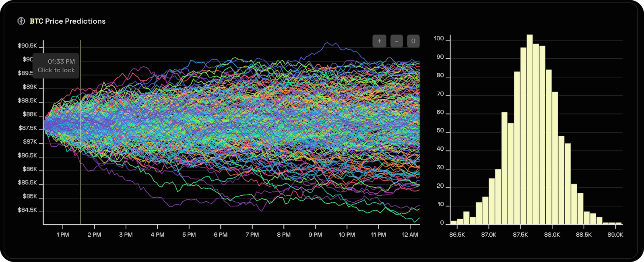
Task: Click the 'Click to lock' tooltip
Action: 56,70
